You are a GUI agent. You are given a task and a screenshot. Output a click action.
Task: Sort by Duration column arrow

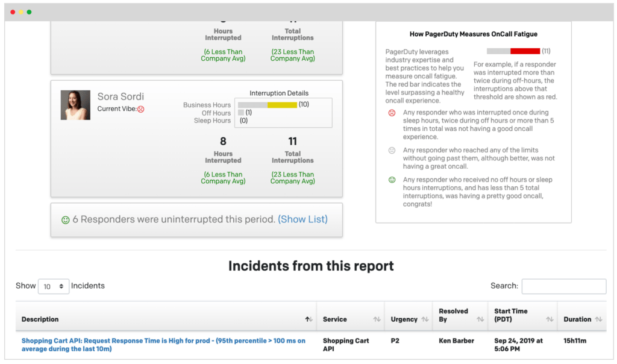[598, 319]
